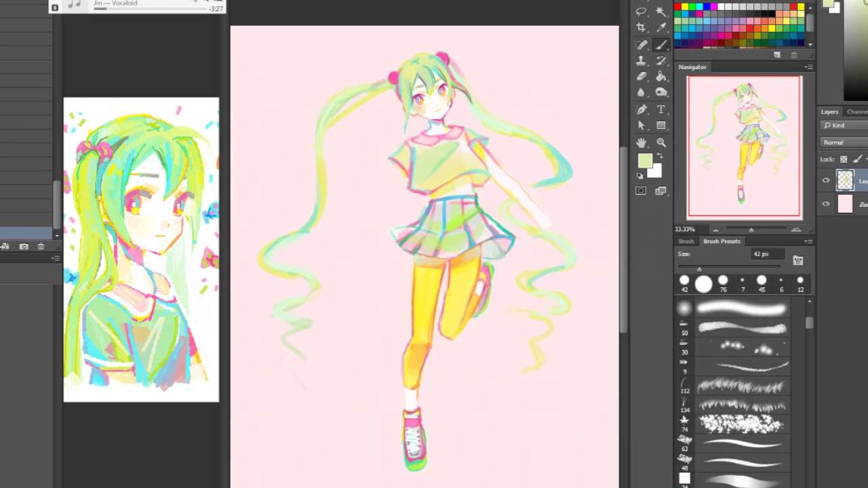This screenshot has width=868, height=488.
Task: Click the foreground color swatch
Action: pyautogui.click(x=644, y=161)
